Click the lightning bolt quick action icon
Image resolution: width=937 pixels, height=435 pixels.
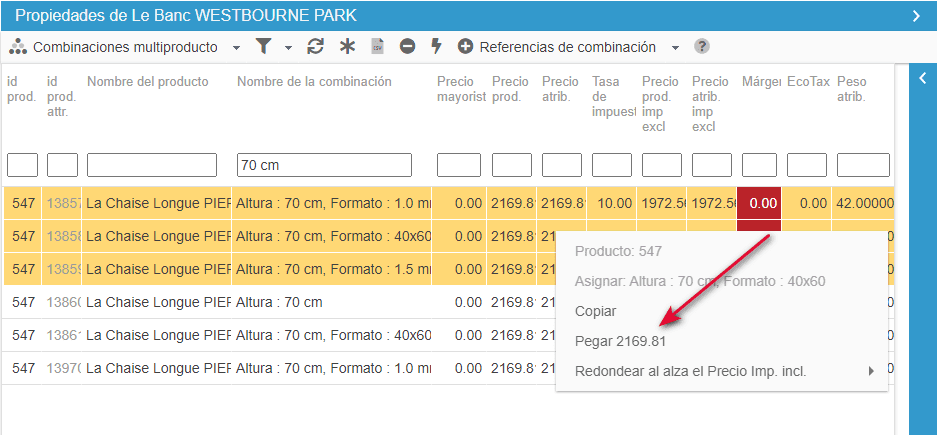pos(436,47)
